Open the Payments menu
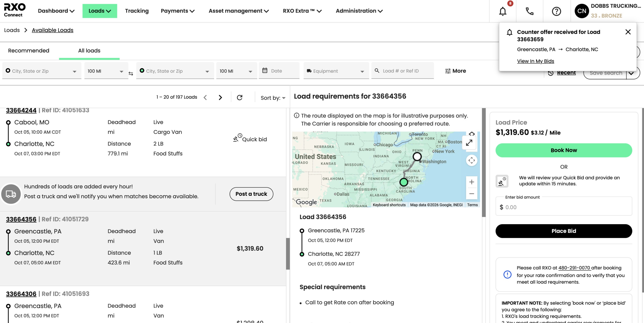The image size is (644, 323). 178,11
